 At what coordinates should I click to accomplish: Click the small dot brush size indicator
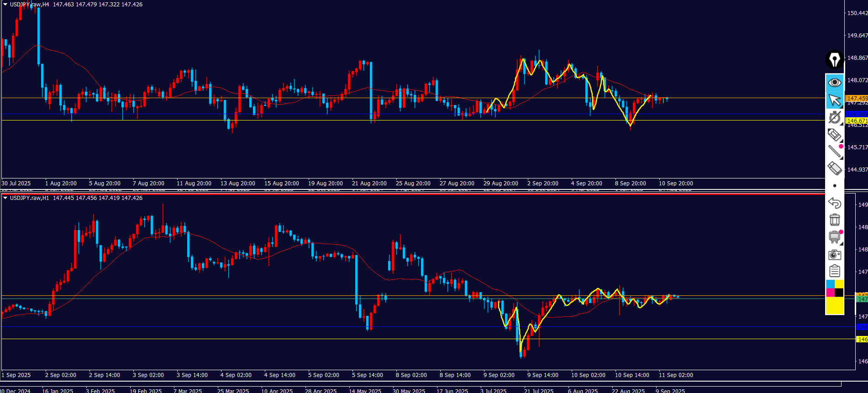point(835,186)
